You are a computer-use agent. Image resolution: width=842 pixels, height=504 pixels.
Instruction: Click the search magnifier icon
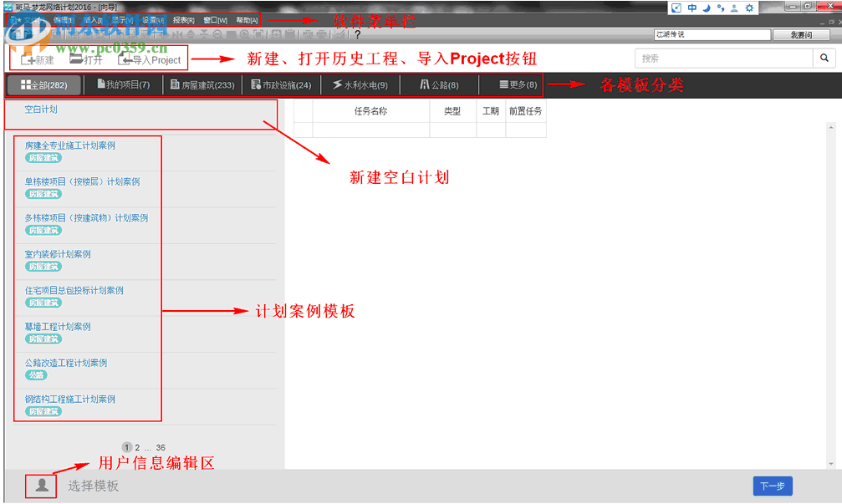pos(824,58)
